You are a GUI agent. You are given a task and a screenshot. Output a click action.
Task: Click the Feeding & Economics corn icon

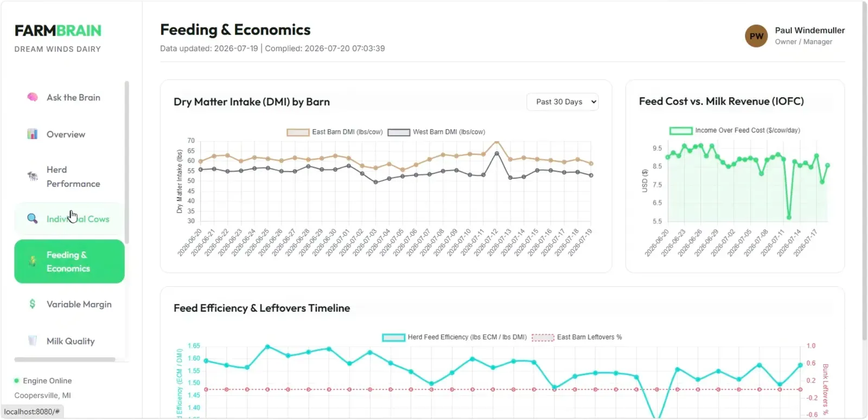point(33,261)
